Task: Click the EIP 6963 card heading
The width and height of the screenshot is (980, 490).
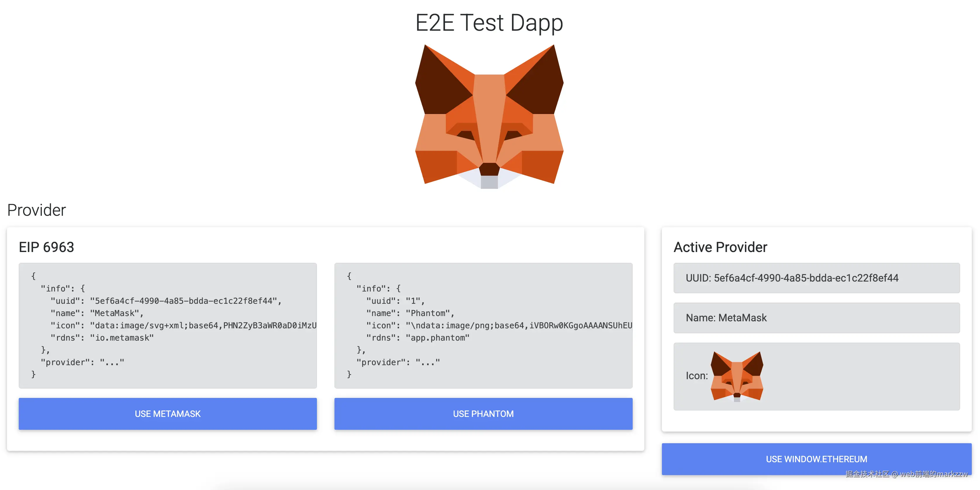Action: click(46, 247)
